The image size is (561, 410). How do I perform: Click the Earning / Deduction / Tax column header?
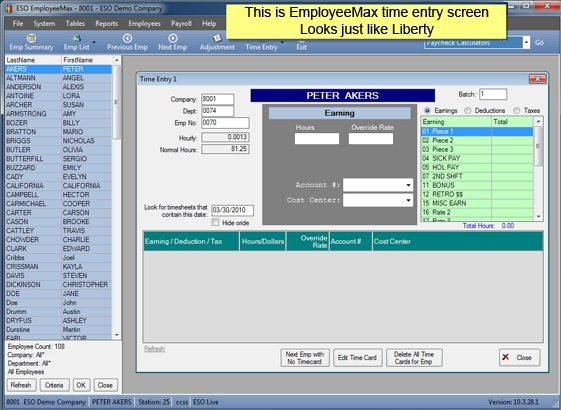[x=191, y=241]
